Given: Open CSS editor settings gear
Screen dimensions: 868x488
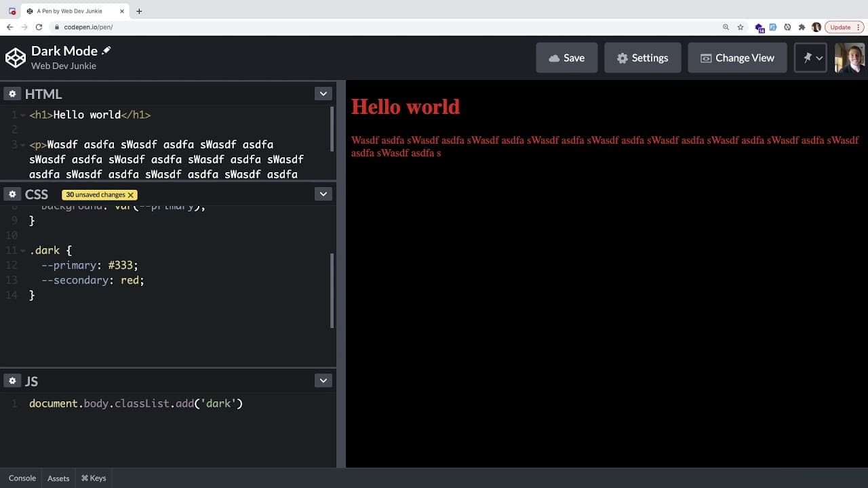Looking at the screenshot, I should point(12,195).
